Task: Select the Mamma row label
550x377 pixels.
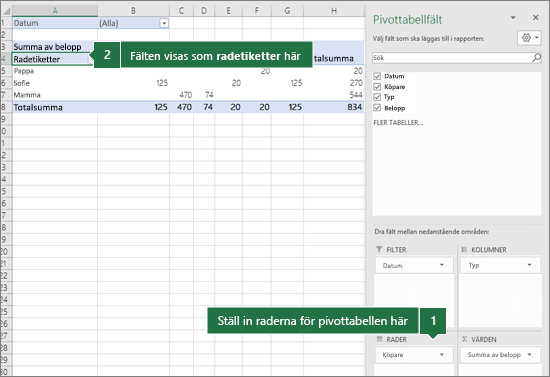Action: [x=55, y=95]
